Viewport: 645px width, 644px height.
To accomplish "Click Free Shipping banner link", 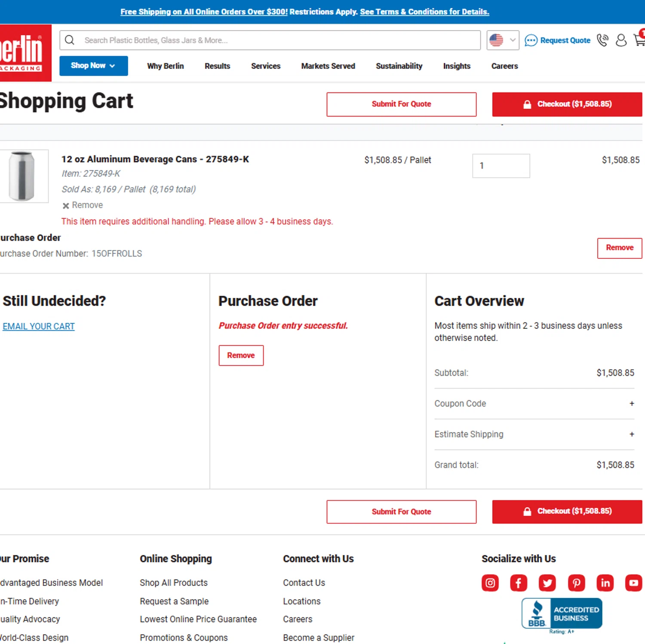I will pyautogui.click(x=204, y=12).
